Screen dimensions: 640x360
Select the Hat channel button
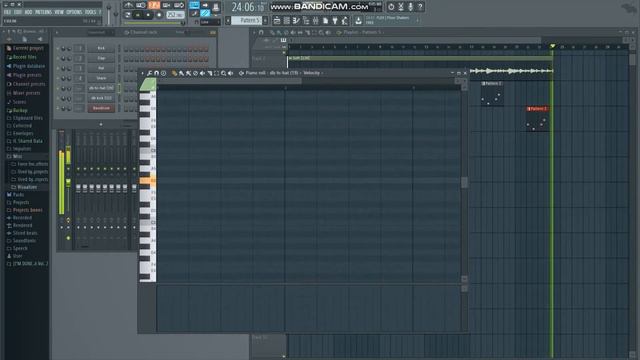pos(101,68)
